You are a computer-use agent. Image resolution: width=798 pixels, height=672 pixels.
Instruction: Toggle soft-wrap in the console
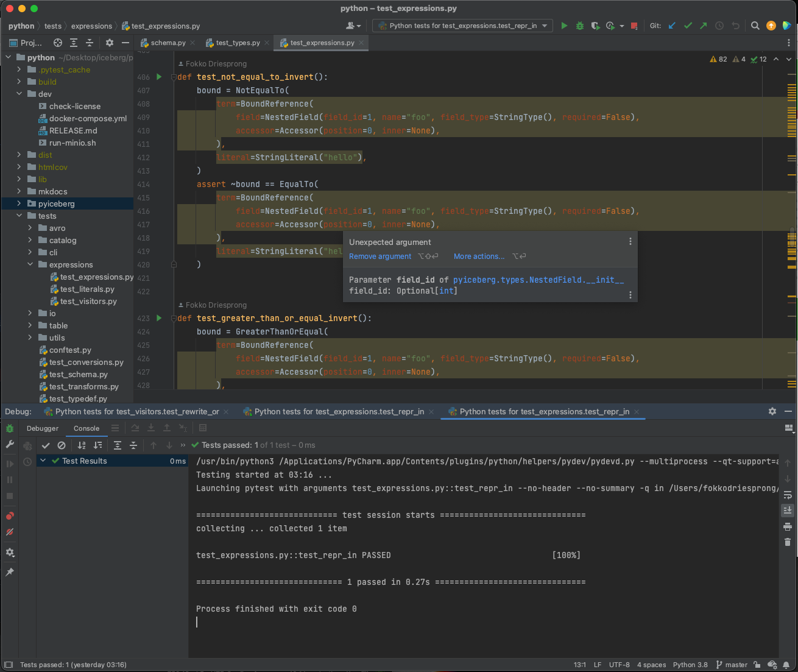[x=788, y=495]
